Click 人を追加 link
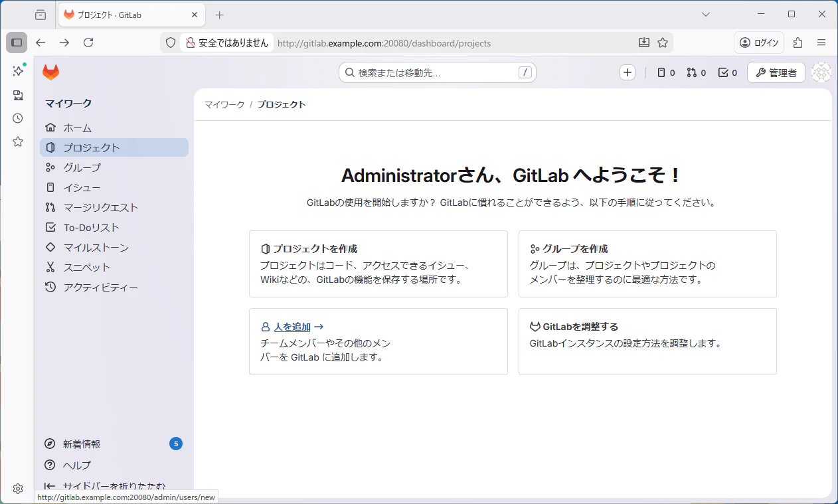838x504 pixels. coord(292,327)
